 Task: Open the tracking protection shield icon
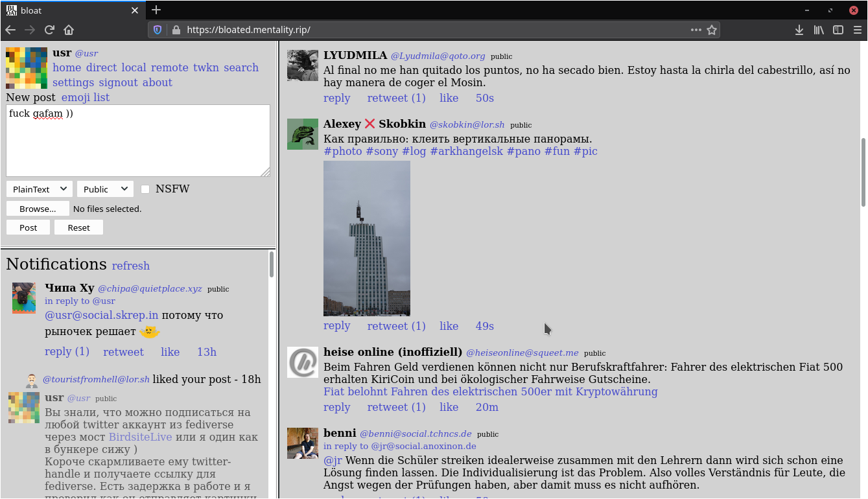(x=157, y=30)
